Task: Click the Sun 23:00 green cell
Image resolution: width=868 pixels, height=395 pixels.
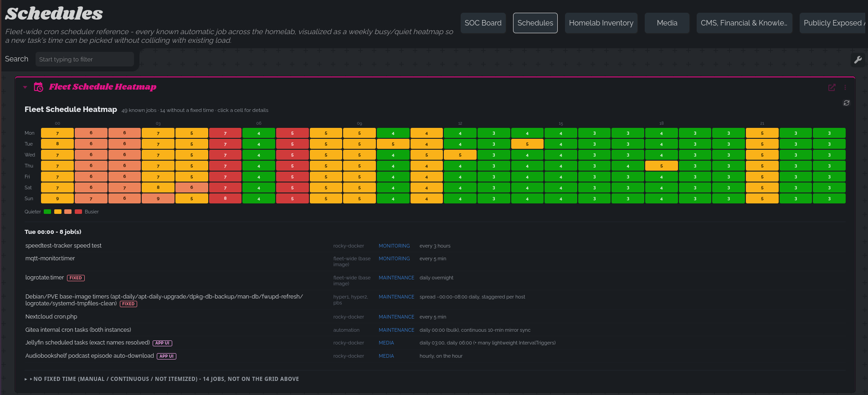Action: pos(829,198)
